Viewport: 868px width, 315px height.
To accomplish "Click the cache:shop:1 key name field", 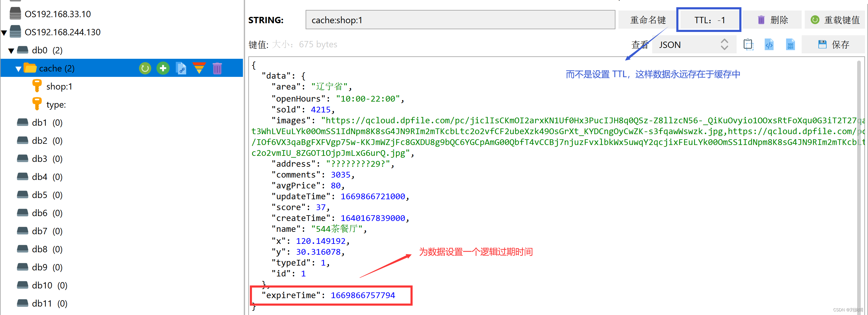I will click(x=460, y=20).
